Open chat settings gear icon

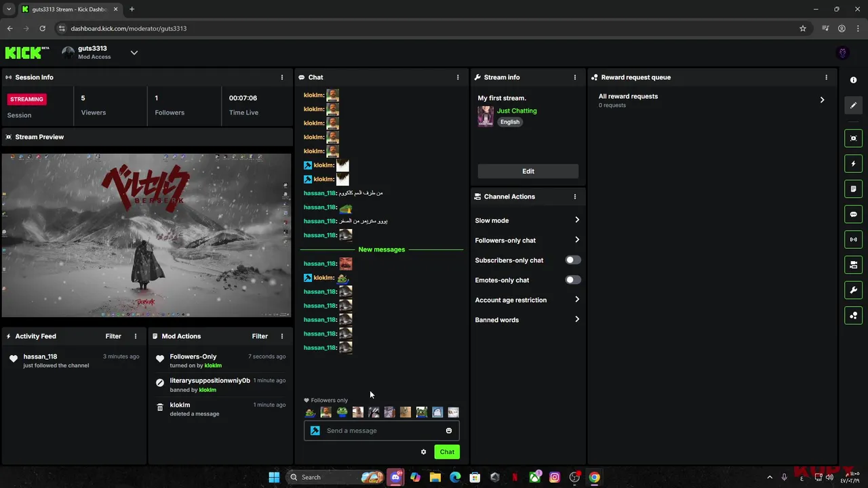423,452
